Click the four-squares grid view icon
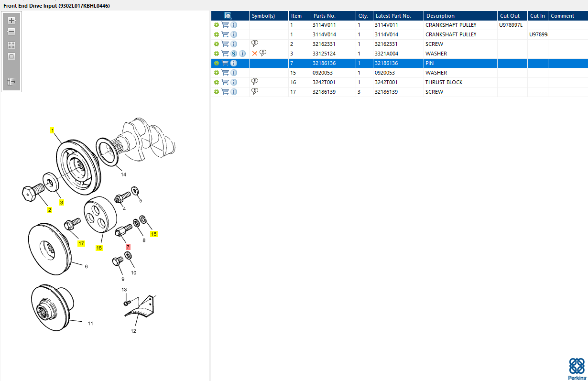This screenshot has height=381, width=588. click(x=11, y=45)
